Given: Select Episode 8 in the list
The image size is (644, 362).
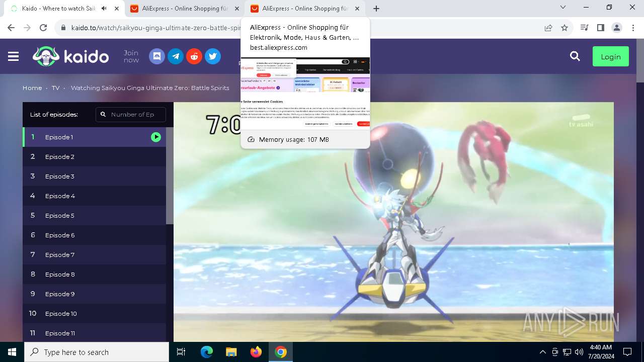Looking at the screenshot, I should tap(94, 274).
